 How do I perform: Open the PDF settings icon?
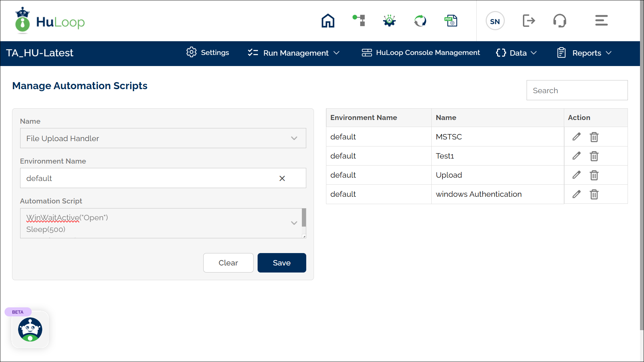451,21
